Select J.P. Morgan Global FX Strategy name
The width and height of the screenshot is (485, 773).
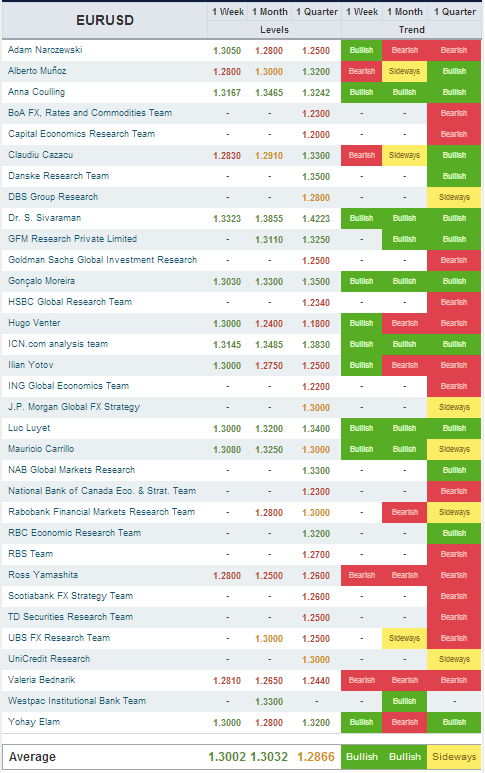coord(74,407)
